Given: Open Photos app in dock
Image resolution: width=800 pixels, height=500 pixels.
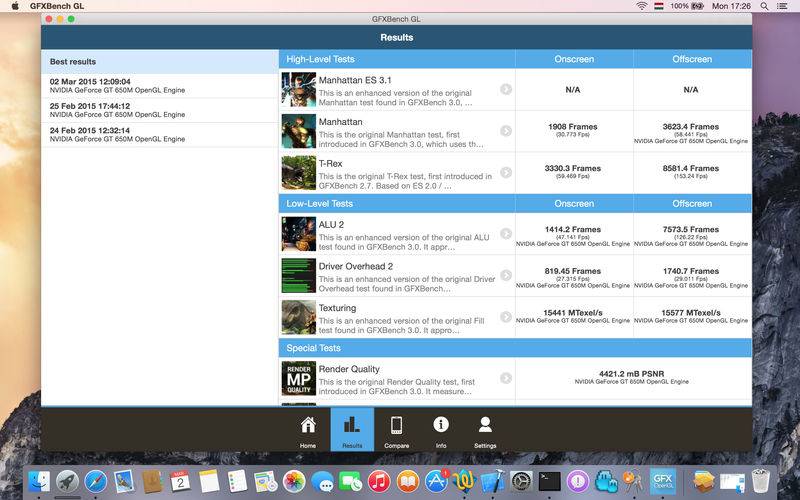Looking at the screenshot, I should (294, 481).
